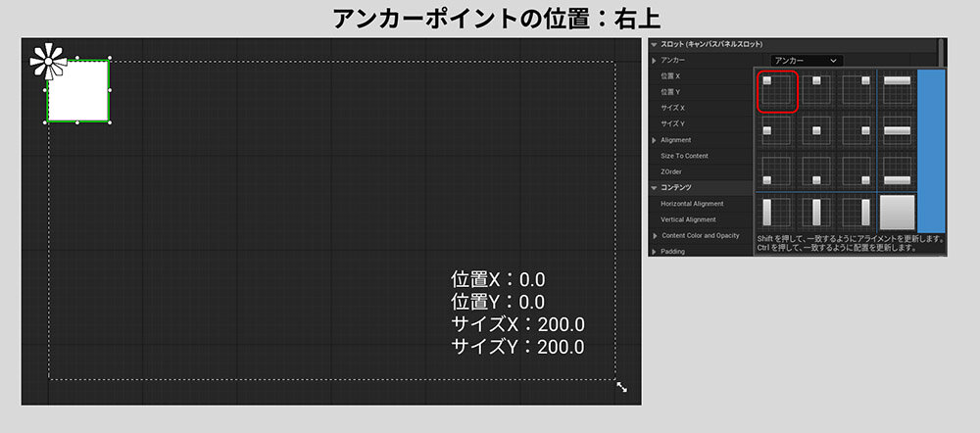Choose the center-middle anchor preset
The height and width of the screenshot is (433, 980).
coord(818,131)
